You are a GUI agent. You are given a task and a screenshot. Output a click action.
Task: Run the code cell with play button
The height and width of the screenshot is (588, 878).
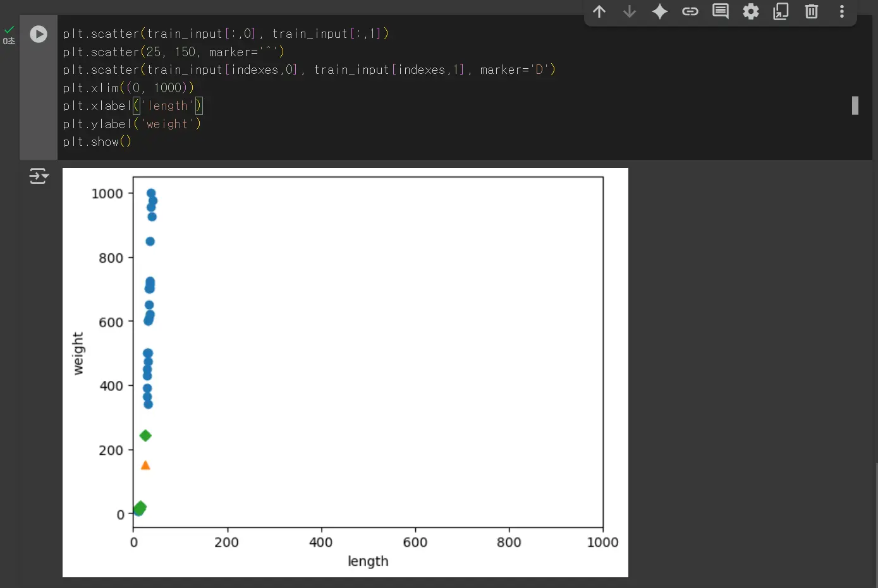[39, 34]
